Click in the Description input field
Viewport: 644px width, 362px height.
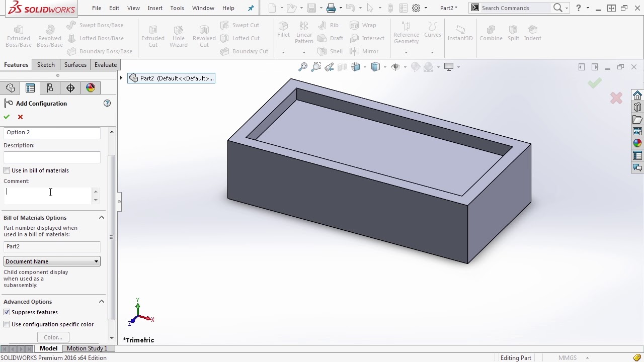[x=52, y=157]
